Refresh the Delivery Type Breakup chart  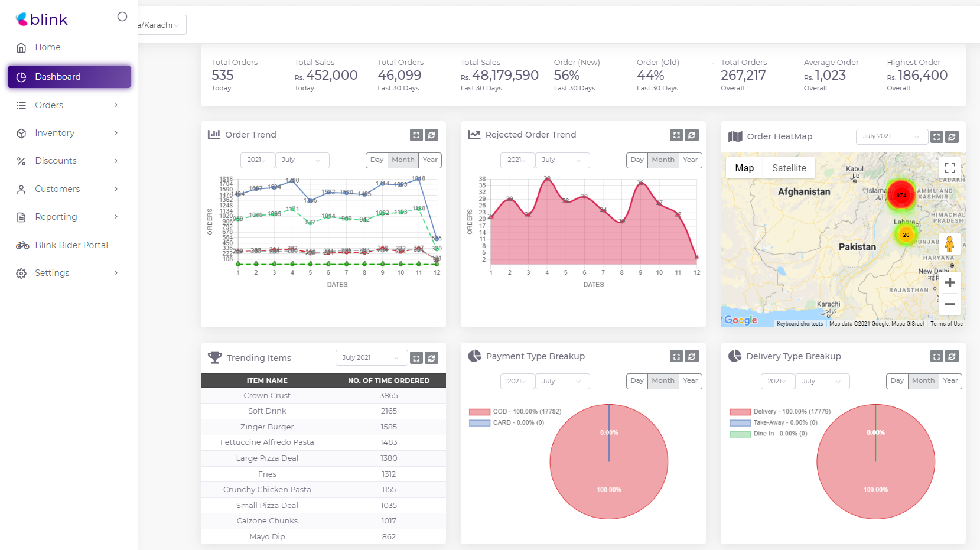click(x=952, y=356)
